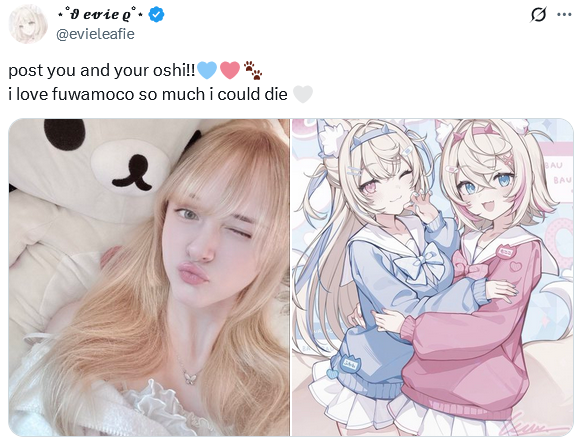Click the pink heart emoji
Screen dimensions: 585x440
point(229,70)
